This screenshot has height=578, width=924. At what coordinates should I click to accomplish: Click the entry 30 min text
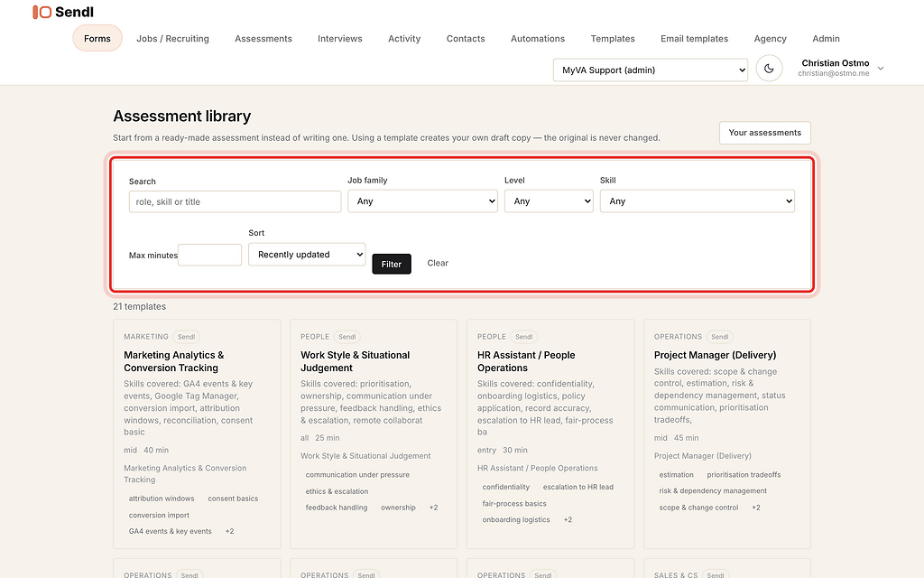[x=502, y=450]
